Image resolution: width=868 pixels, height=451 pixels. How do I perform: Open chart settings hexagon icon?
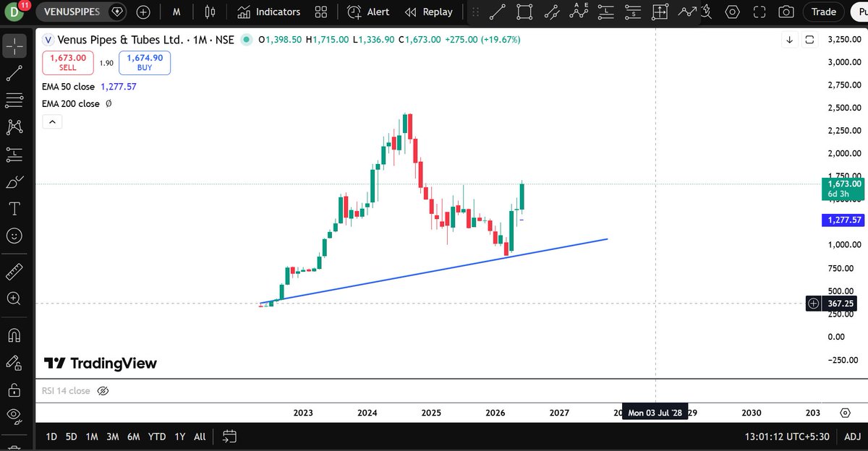coord(733,12)
